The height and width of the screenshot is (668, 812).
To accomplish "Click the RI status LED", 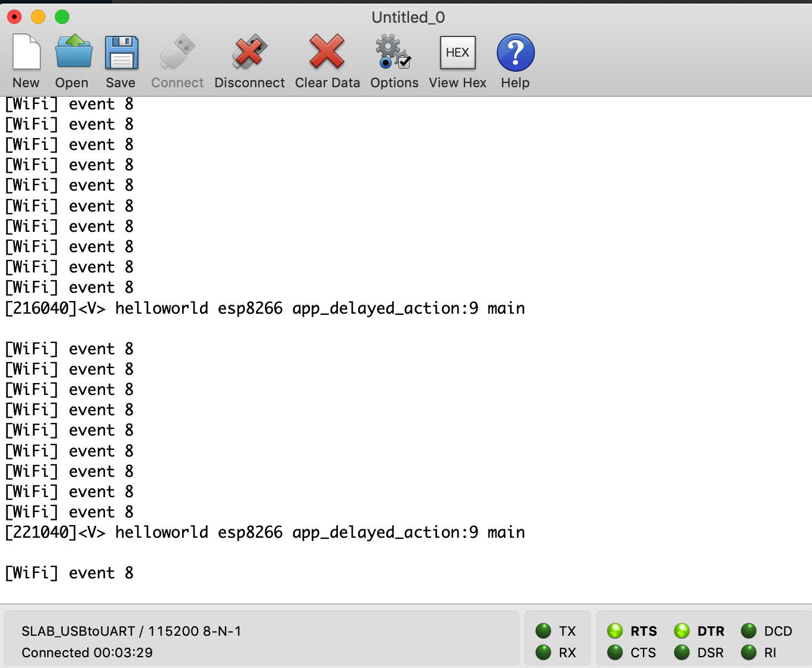I will pyautogui.click(x=749, y=652).
